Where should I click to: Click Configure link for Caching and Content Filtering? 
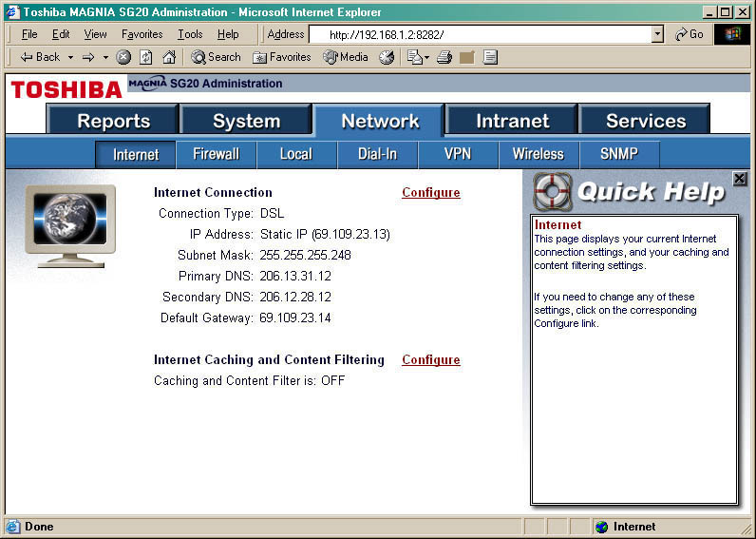tap(431, 360)
